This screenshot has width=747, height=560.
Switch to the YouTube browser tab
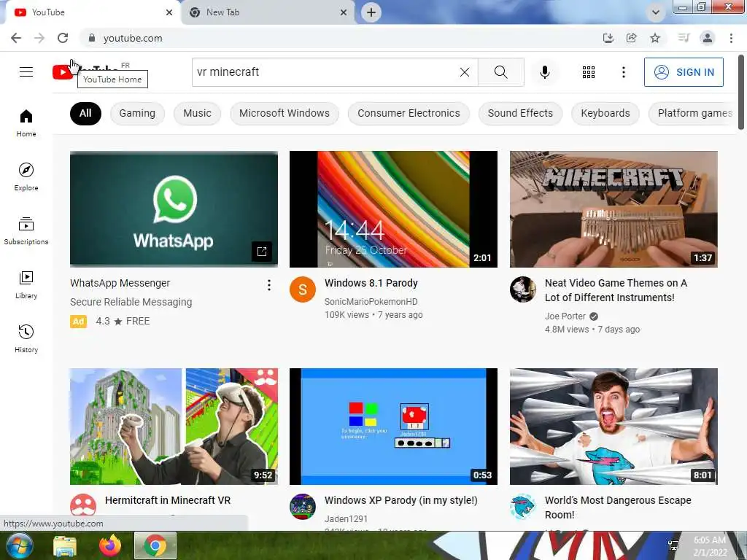[x=90, y=12]
